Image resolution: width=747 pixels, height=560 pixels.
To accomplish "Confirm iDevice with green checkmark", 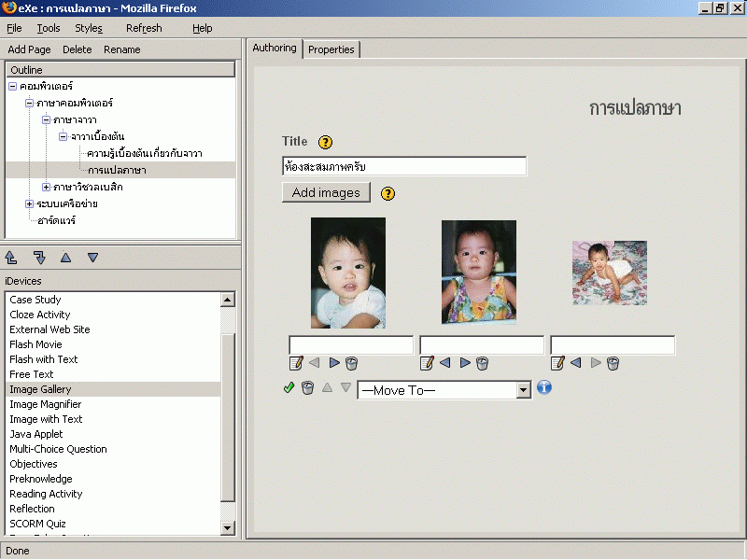I will [289, 387].
